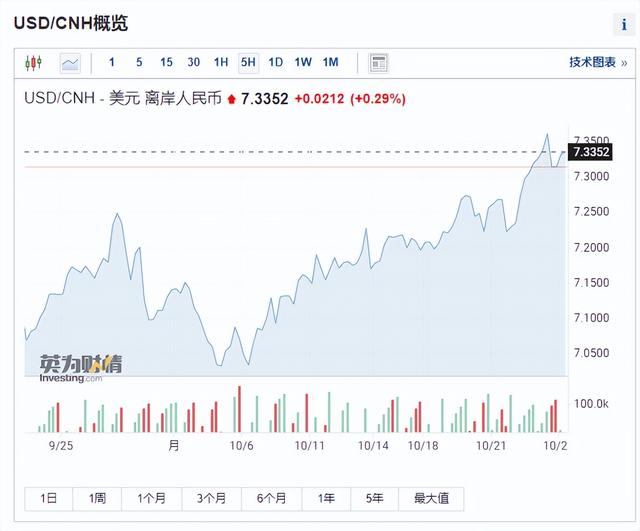This screenshot has width=640, height=531.
Task: Open the 技术图表 link
Action: [x=592, y=62]
